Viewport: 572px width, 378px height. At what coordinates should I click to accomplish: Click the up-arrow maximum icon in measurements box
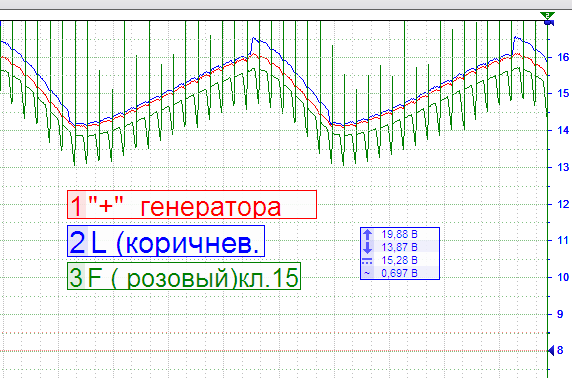pos(367,234)
